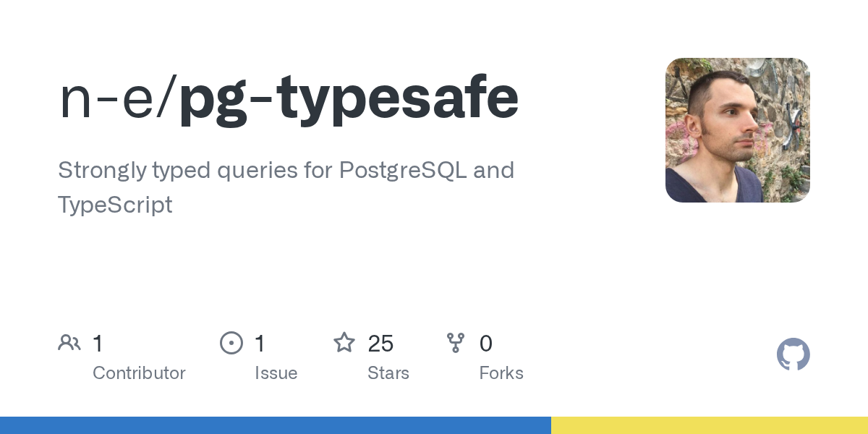Click the repository description text
Image resolution: width=868 pixels, height=434 pixels.
point(286,187)
